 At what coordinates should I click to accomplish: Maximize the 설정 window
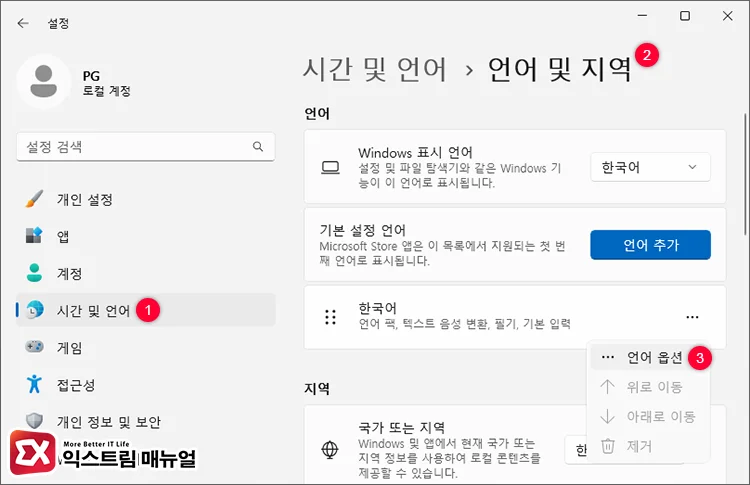click(685, 16)
